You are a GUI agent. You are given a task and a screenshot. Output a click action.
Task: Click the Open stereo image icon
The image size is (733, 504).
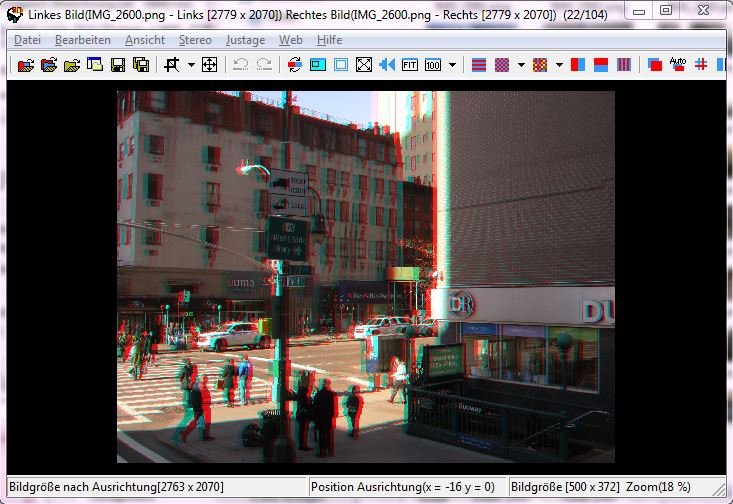coord(26,65)
